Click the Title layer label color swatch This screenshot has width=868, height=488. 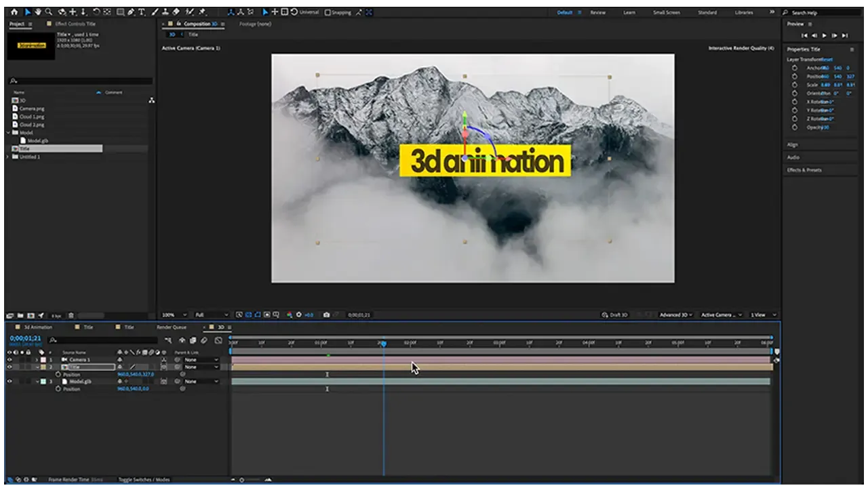point(43,367)
